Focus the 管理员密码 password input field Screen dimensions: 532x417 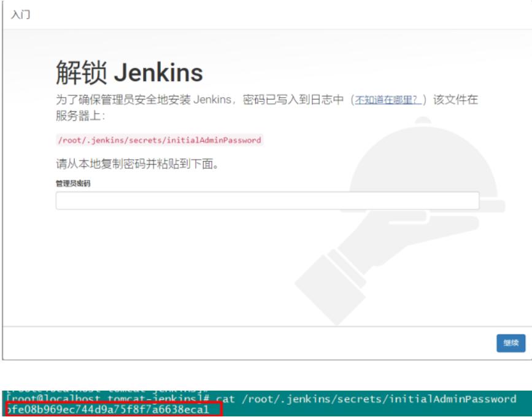268,201
